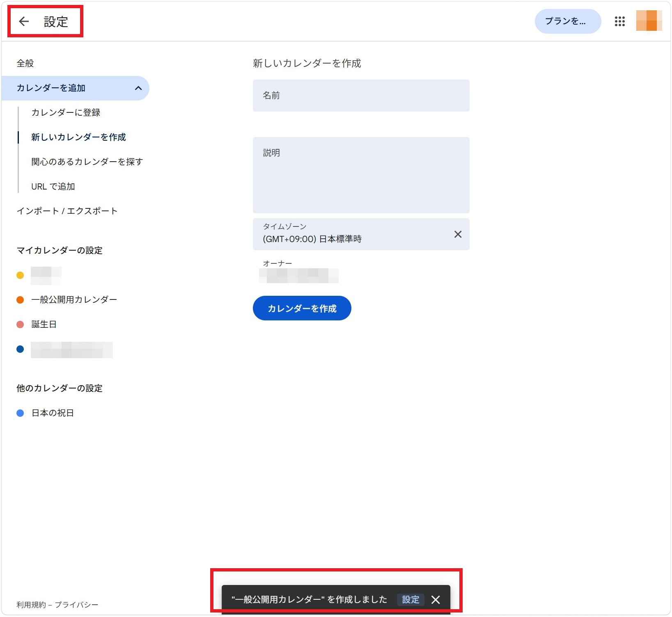Select 新しいカレンダーを作成 in the sidebar

pos(78,137)
